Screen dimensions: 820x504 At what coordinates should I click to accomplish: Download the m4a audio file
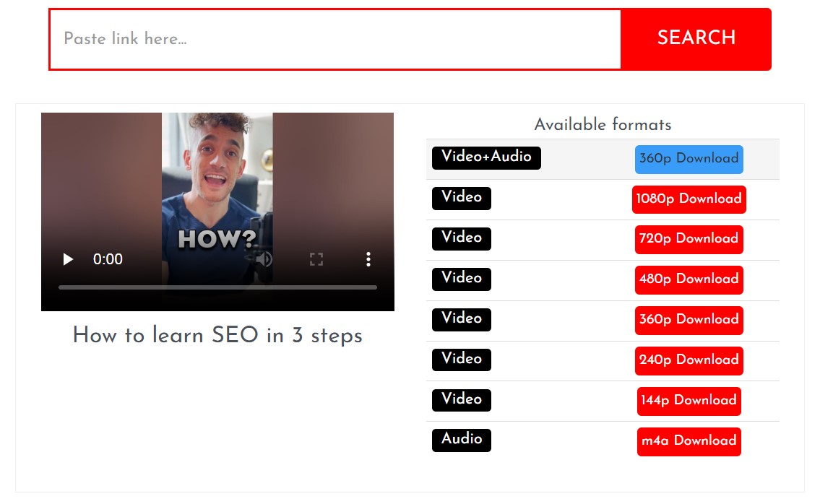(689, 441)
